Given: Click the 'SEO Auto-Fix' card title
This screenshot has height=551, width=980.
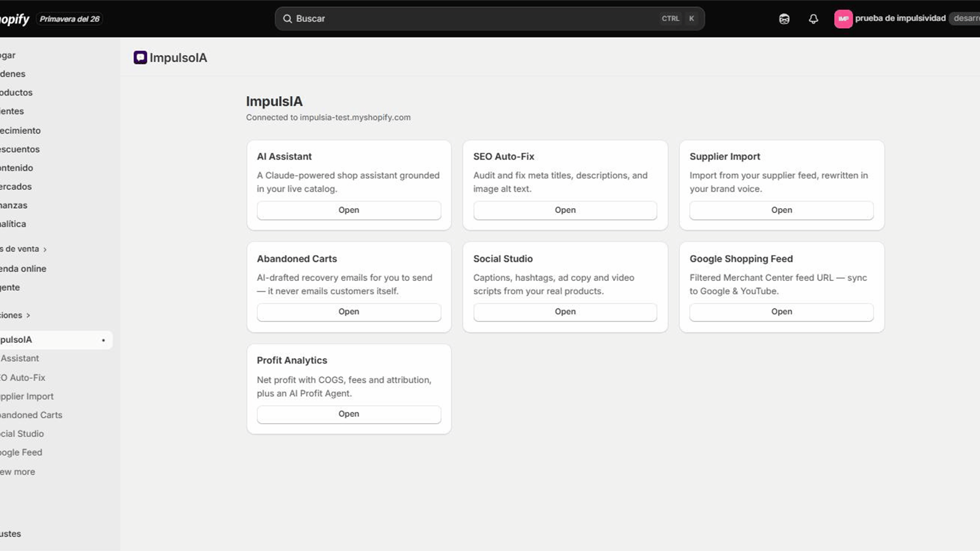Looking at the screenshot, I should 503,157.
